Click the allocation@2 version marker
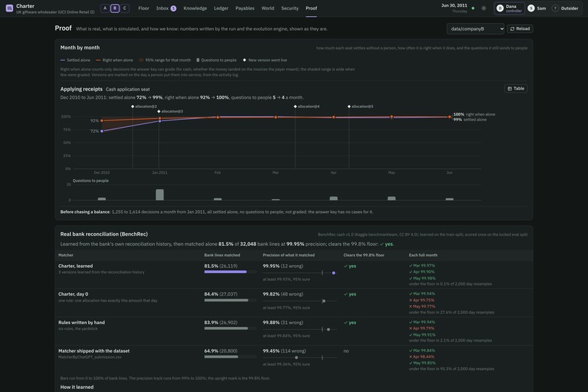588x392 pixels. [133, 107]
